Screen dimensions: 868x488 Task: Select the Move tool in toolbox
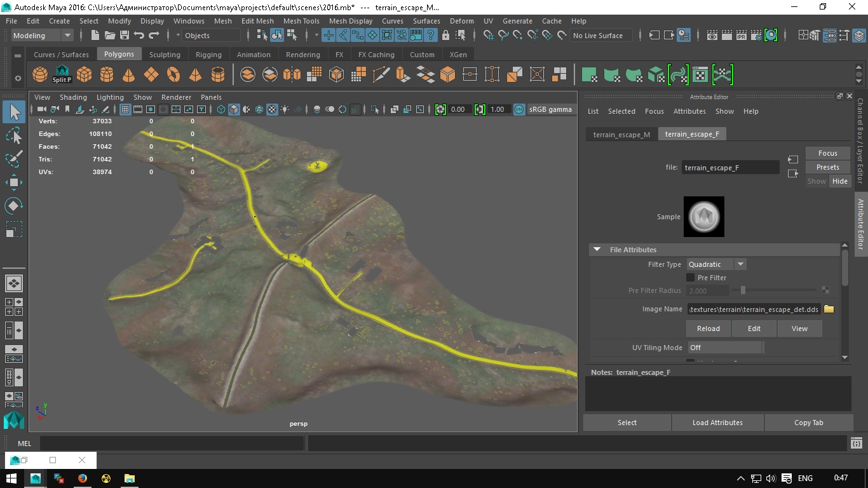pyautogui.click(x=14, y=183)
